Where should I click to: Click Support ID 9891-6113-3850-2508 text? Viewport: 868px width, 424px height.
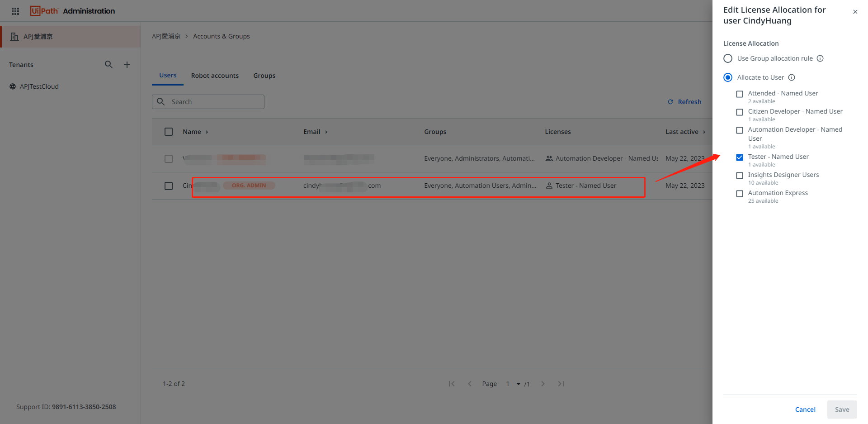pos(66,407)
